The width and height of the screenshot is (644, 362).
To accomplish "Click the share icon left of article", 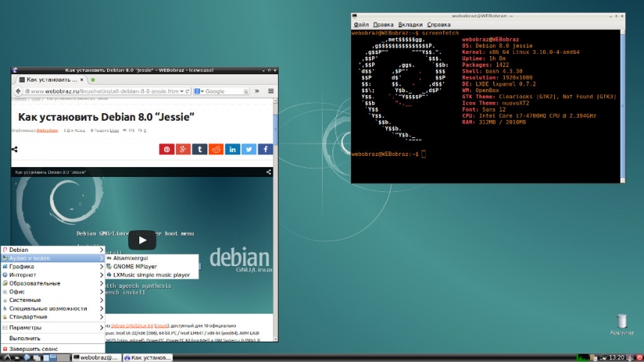I will [x=14, y=149].
